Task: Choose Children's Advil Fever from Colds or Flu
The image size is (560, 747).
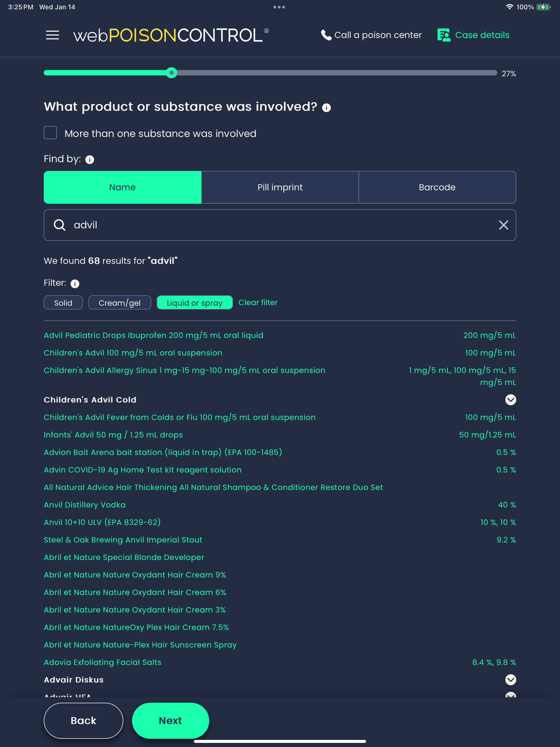Action: tap(180, 418)
